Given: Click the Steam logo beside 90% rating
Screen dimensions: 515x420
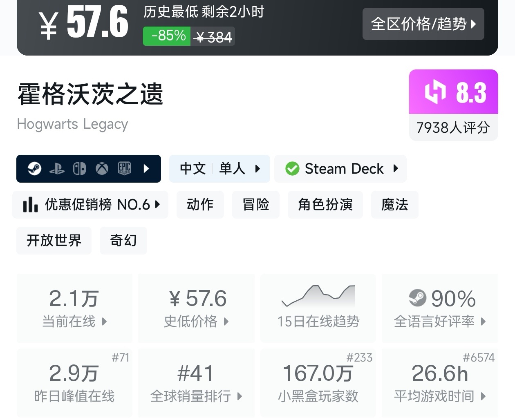Looking at the screenshot, I should pyautogui.click(x=417, y=298).
